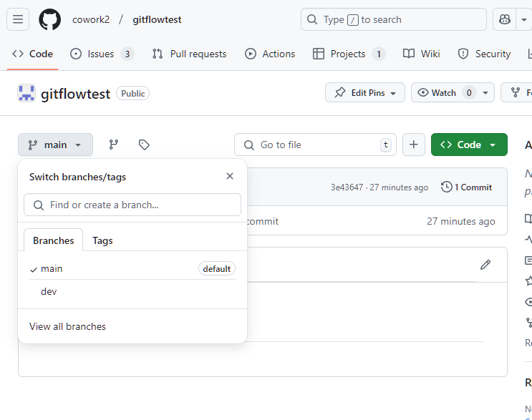Click the '27 minutes ago' file timestamp

(460, 221)
